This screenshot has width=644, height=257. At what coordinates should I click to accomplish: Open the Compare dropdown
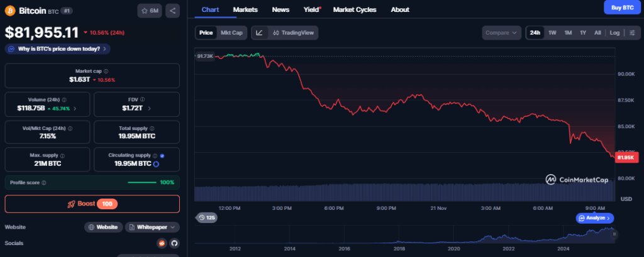(501, 33)
